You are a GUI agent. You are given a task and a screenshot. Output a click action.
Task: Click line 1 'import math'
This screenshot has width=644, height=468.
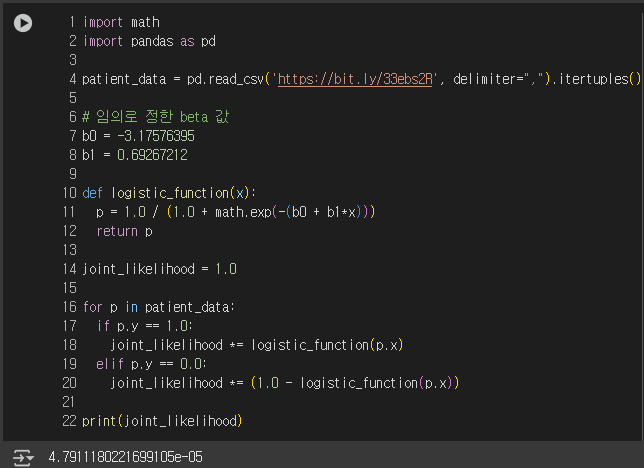pyautogui.click(x=121, y=22)
